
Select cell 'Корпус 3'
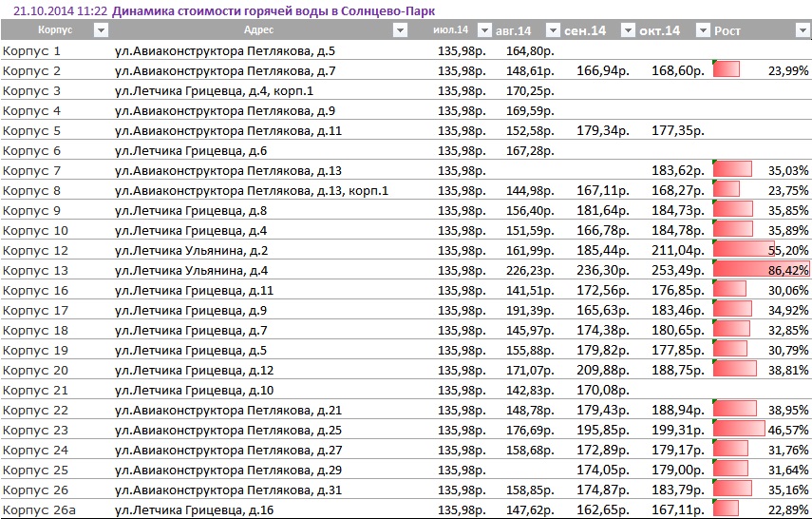(31, 90)
